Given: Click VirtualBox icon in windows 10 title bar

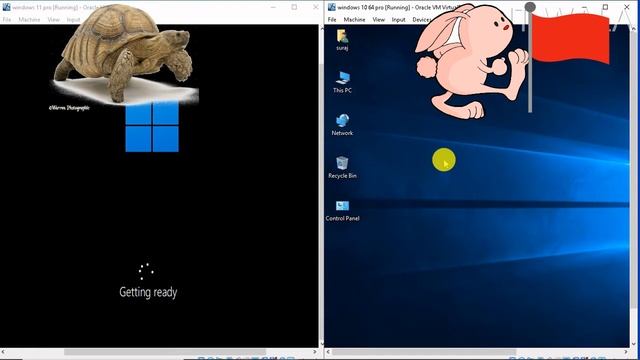Looking at the screenshot, I should [331, 7].
